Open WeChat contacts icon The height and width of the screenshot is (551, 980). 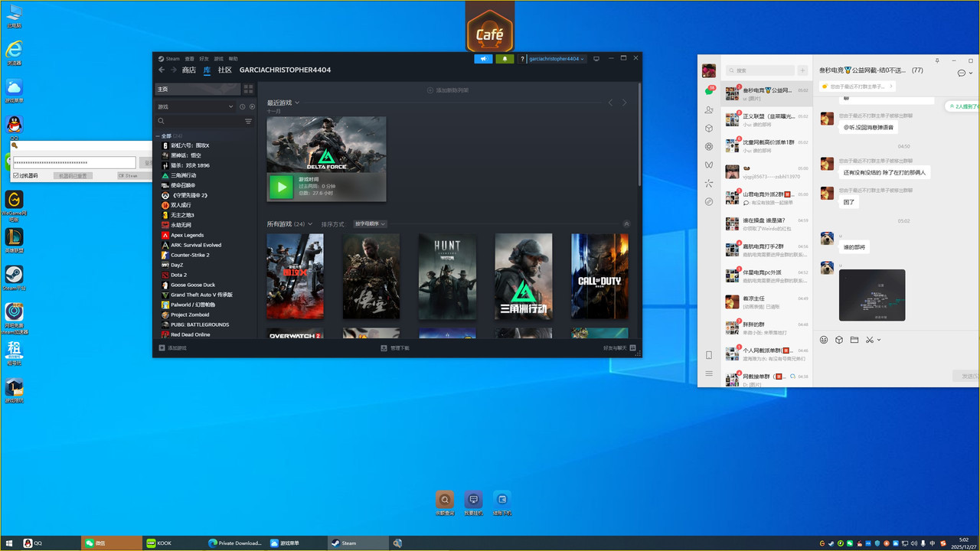[x=709, y=110]
